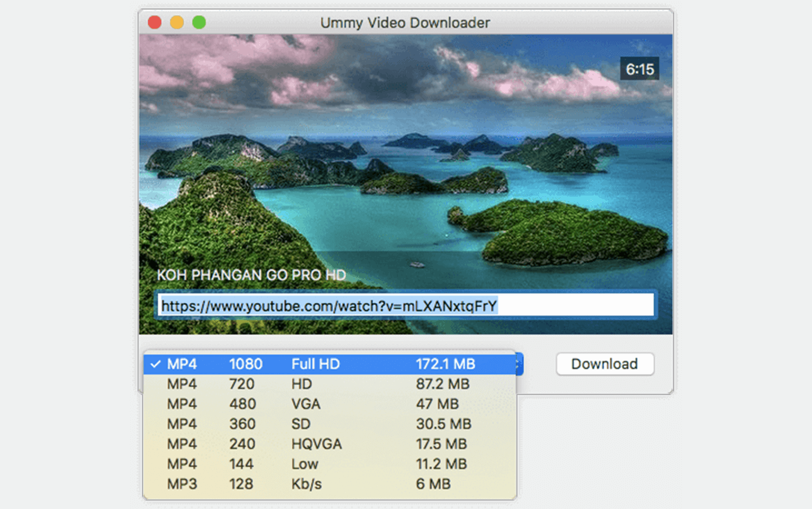Click the KOH PHANGAN GO PRO HD title
The width and height of the screenshot is (812, 509).
coord(251,275)
